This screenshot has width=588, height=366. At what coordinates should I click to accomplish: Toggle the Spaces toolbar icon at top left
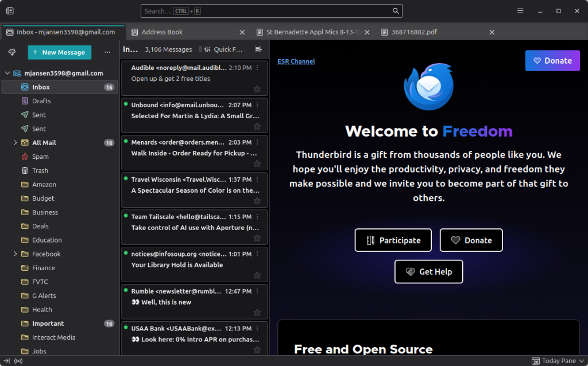pos(10,11)
